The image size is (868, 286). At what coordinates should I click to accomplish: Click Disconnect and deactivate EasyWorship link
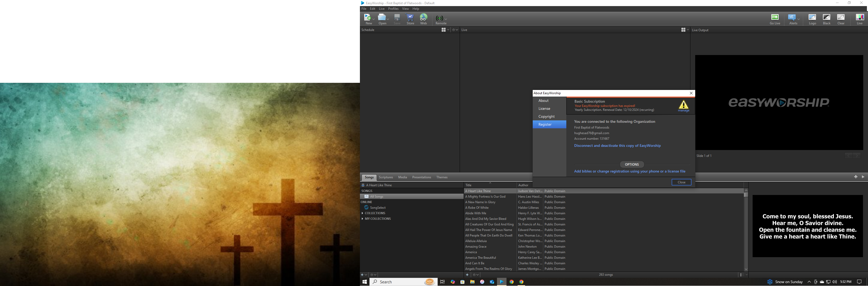pyautogui.click(x=617, y=146)
